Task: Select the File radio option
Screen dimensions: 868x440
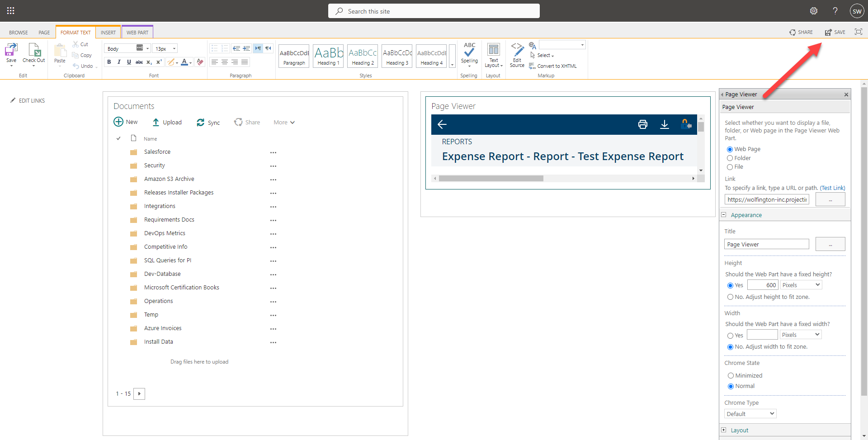Action: coord(730,167)
